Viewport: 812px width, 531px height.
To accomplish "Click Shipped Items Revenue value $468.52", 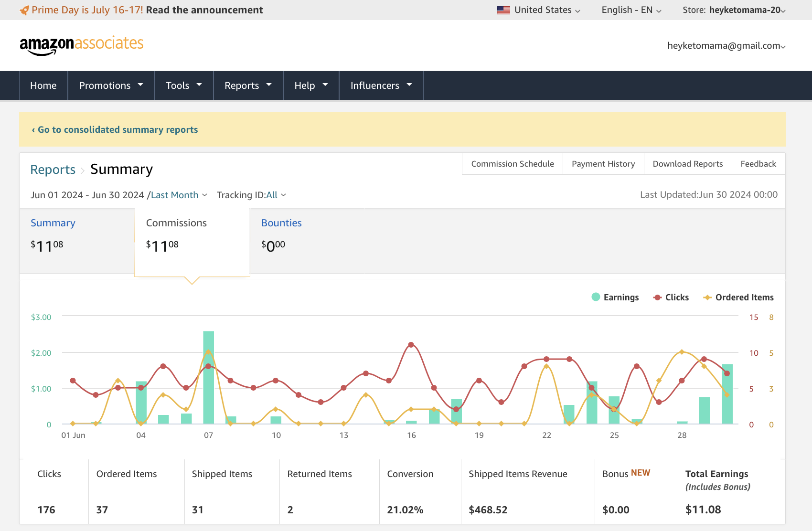I will click(x=488, y=510).
